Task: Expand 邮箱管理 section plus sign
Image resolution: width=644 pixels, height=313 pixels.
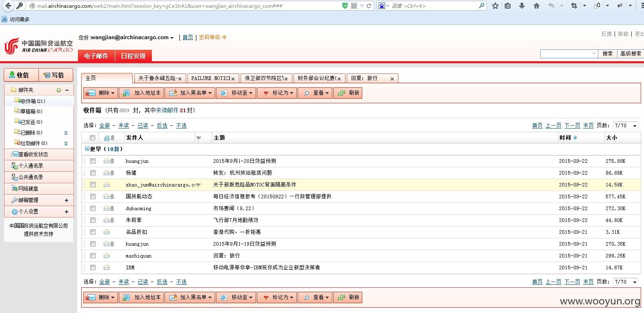Action: pos(67,200)
